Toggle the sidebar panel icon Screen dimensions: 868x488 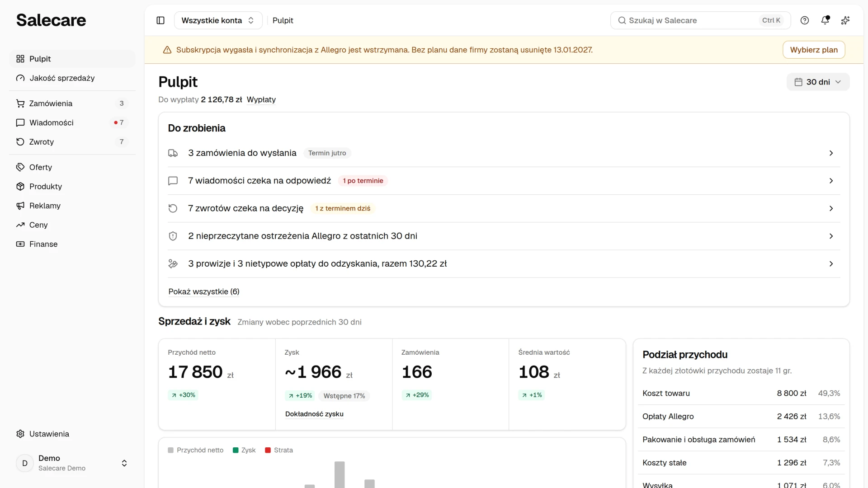coord(160,20)
